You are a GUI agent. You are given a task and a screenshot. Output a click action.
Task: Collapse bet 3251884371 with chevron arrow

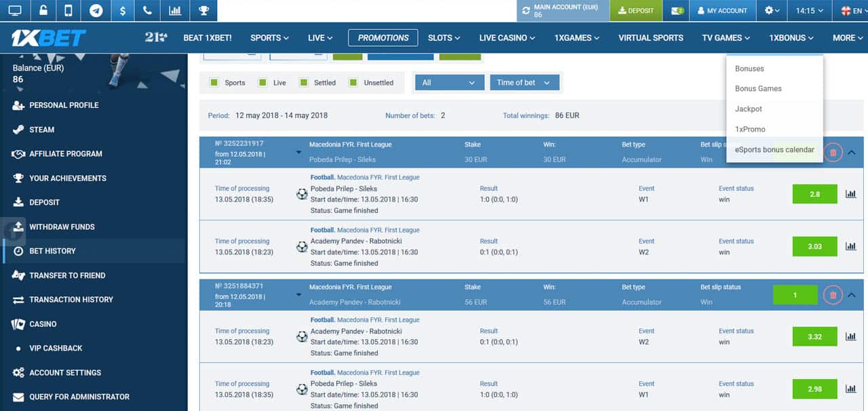coord(852,295)
